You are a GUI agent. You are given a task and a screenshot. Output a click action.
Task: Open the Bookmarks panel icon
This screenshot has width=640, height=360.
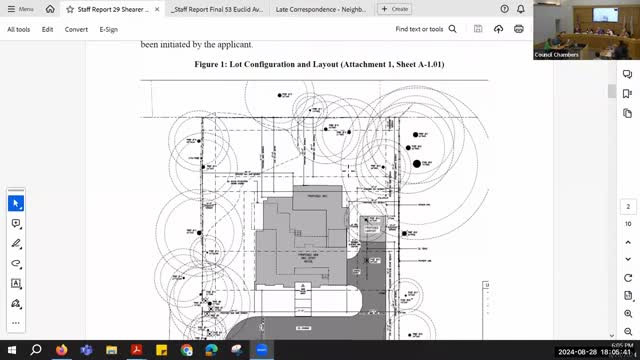coord(628,93)
